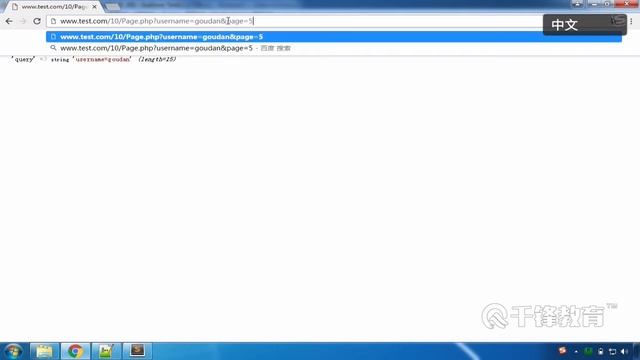Click the search magnifier in suggestion row

pyautogui.click(x=53, y=48)
